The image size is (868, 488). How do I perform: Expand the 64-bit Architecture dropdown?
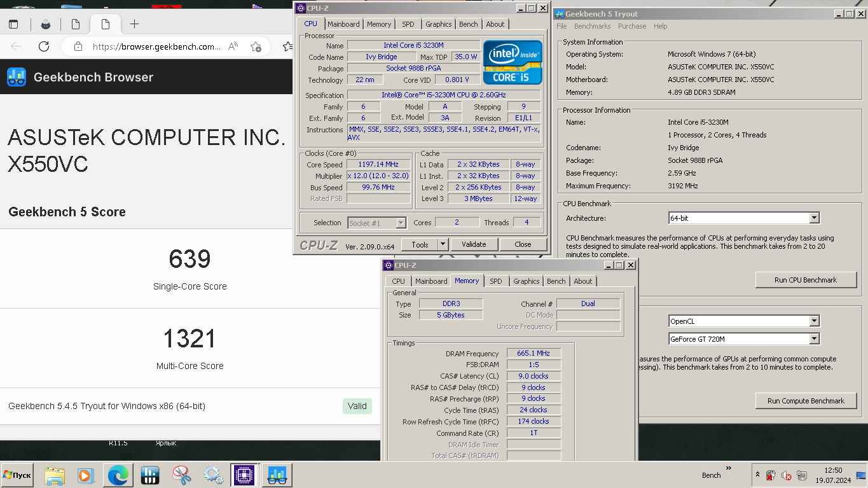[814, 218]
